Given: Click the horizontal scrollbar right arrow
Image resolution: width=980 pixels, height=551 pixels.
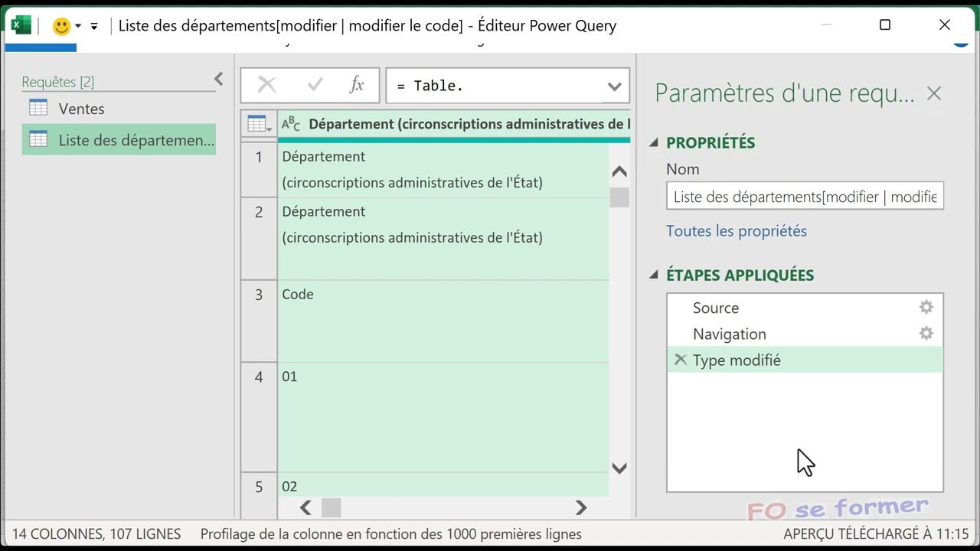Looking at the screenshot, I should 581,507.
